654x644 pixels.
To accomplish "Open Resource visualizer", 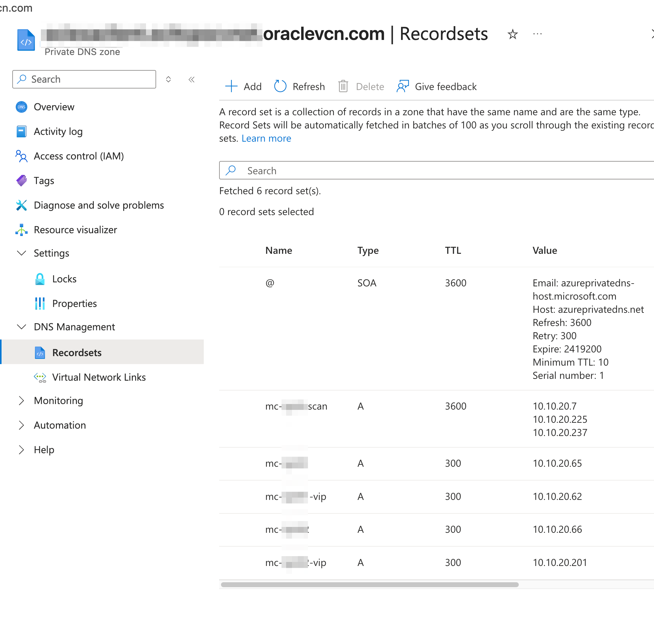I will (x=75, y=230).
